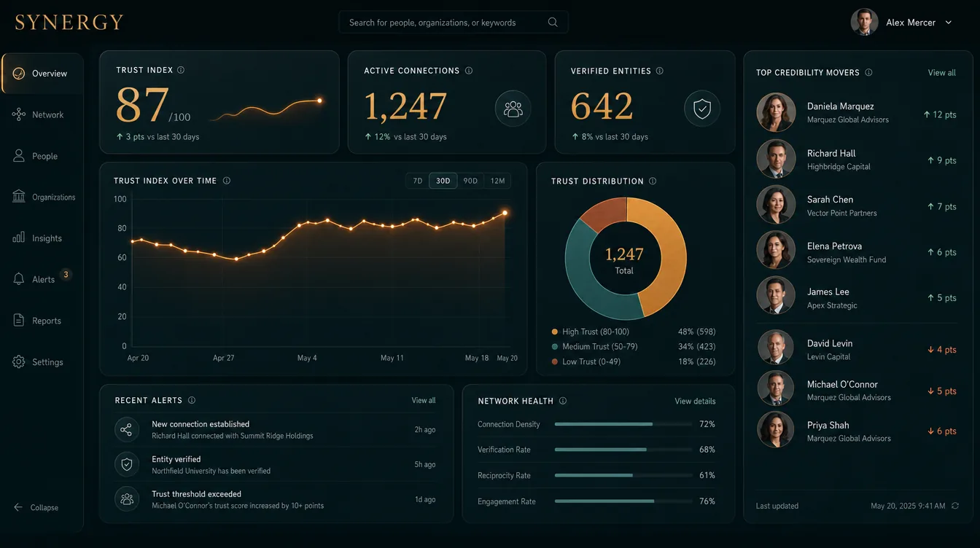980x548 pixels.
Task: Click Trust Index Over Time info icon
Action: point(227,181)
